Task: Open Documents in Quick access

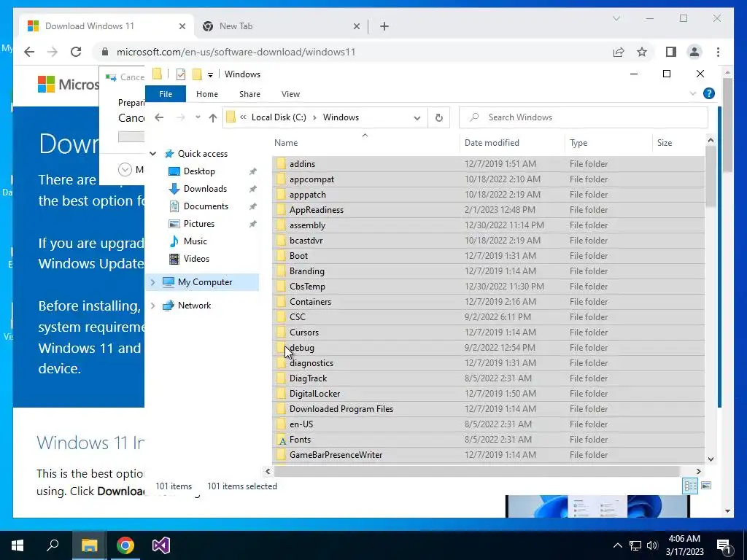Action: (206, 206)
